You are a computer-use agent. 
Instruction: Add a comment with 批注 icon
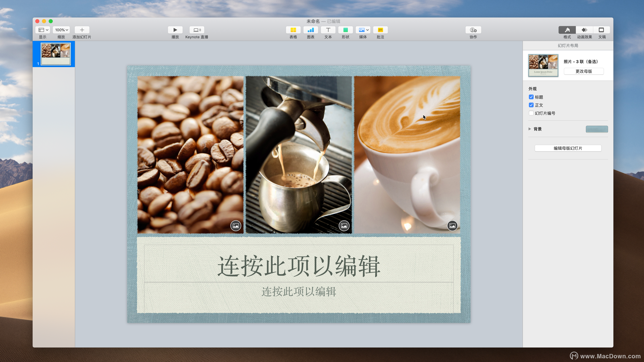[380, 30]
